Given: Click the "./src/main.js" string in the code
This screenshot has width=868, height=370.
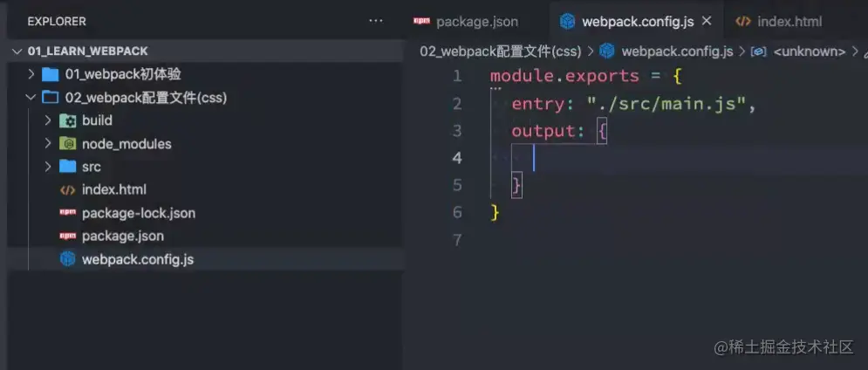Looking at the screenshot, I should tap(666, 104).
